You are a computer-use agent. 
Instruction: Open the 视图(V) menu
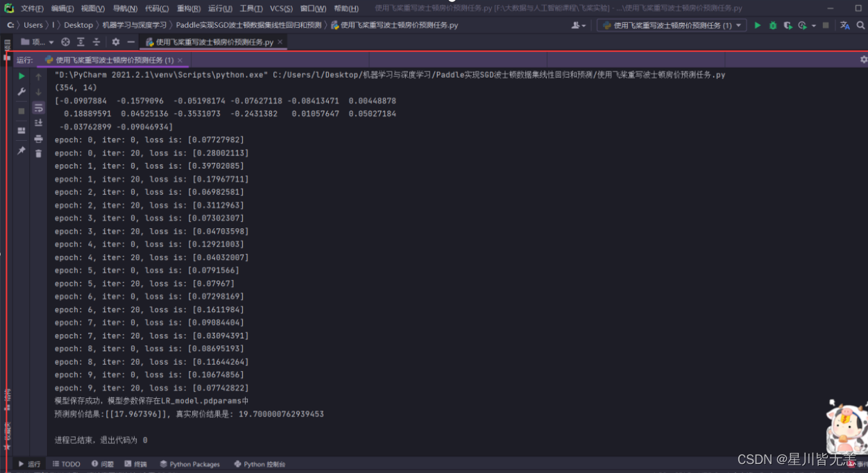pyautogui.click(x=93, y=8)
